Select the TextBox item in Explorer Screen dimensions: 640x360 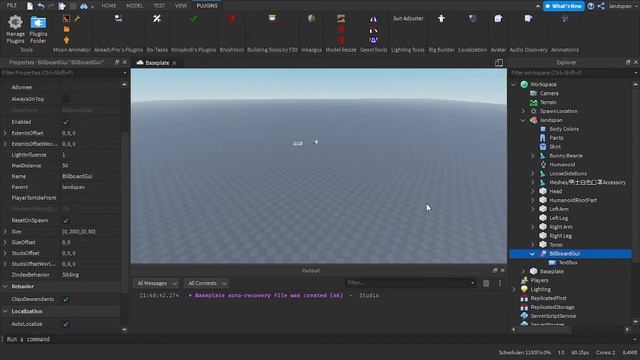pos(568,262)
